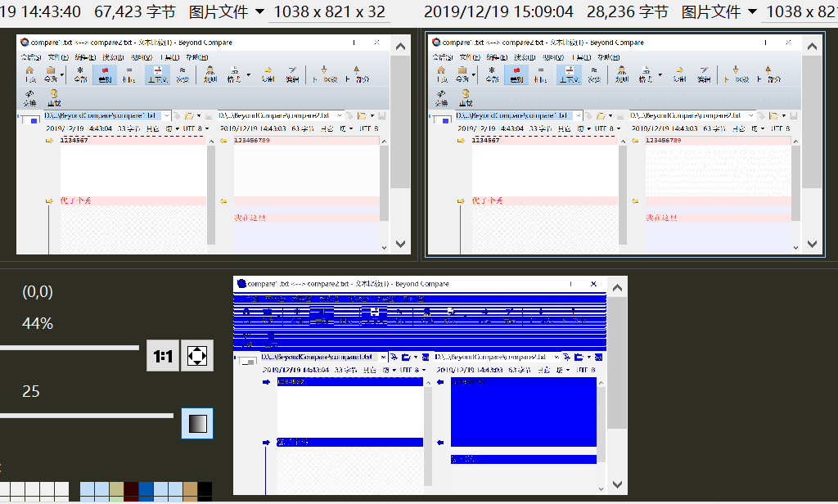
Task: Click the left comparison image
Action: (x=203, y=144)
